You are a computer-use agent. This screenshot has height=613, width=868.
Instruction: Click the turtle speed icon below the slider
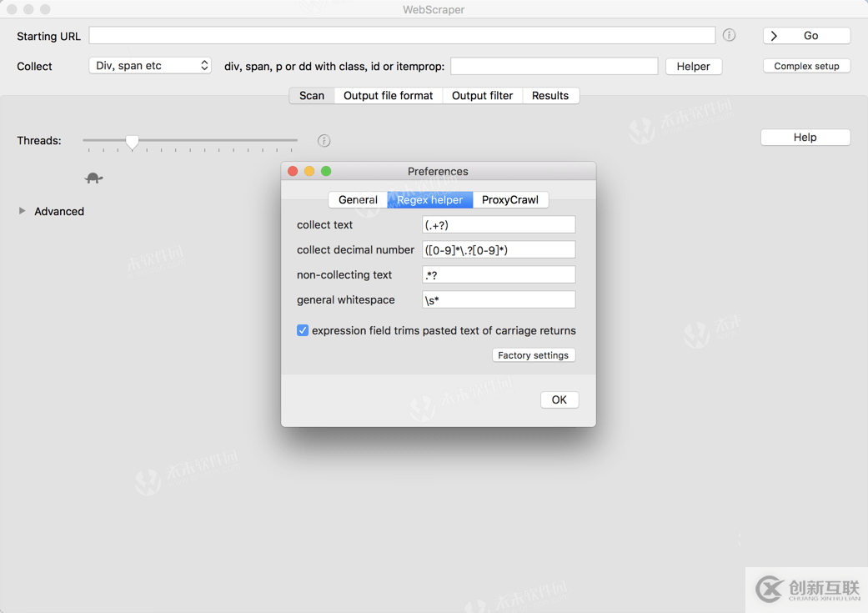(x=93, y=178)
